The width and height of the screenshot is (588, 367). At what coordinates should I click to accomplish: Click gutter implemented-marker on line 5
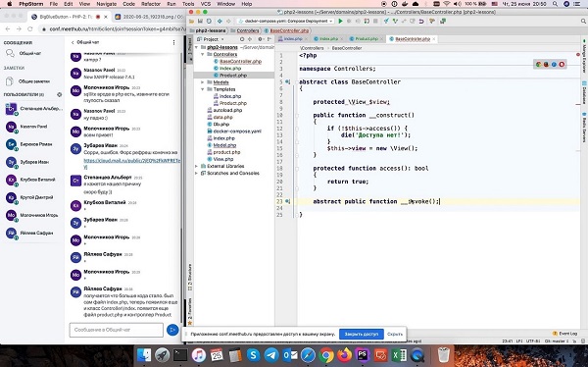pyautogui.click(x=287, y=81)
